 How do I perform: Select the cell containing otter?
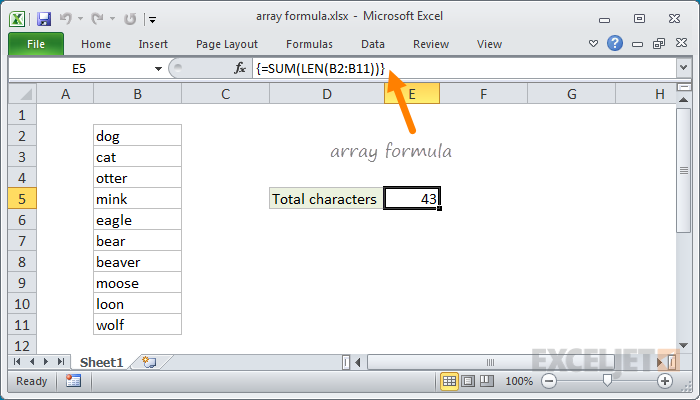[x=138, y=178]
